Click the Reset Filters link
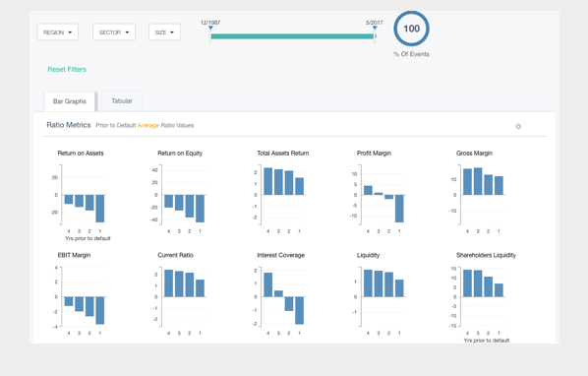The image size is (588, 376). tap(67, 70)
